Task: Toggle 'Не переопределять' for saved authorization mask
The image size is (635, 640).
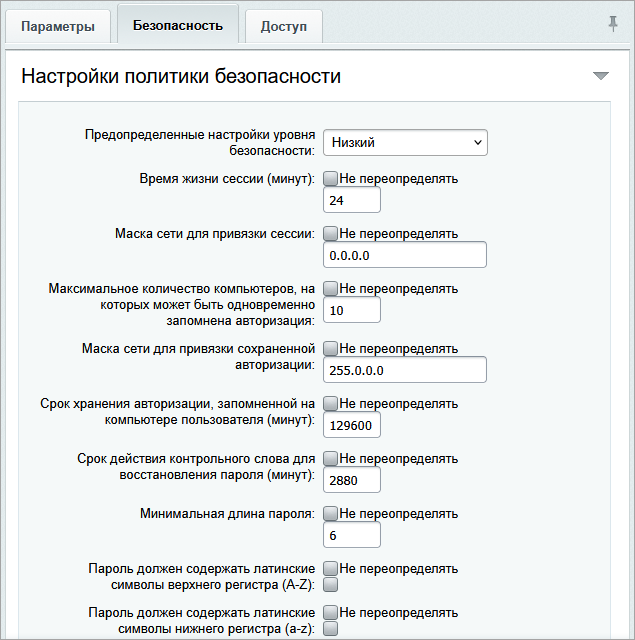Action: tap(330, 349)
